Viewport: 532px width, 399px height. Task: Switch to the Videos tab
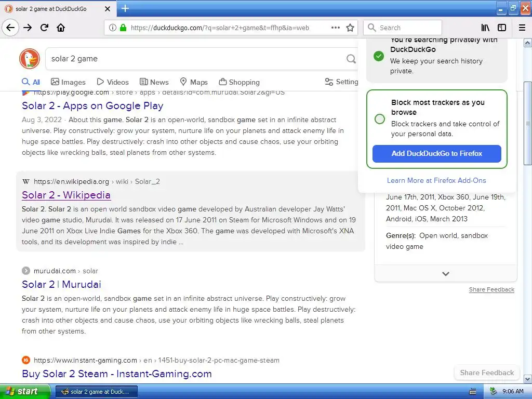coord(113,82)
